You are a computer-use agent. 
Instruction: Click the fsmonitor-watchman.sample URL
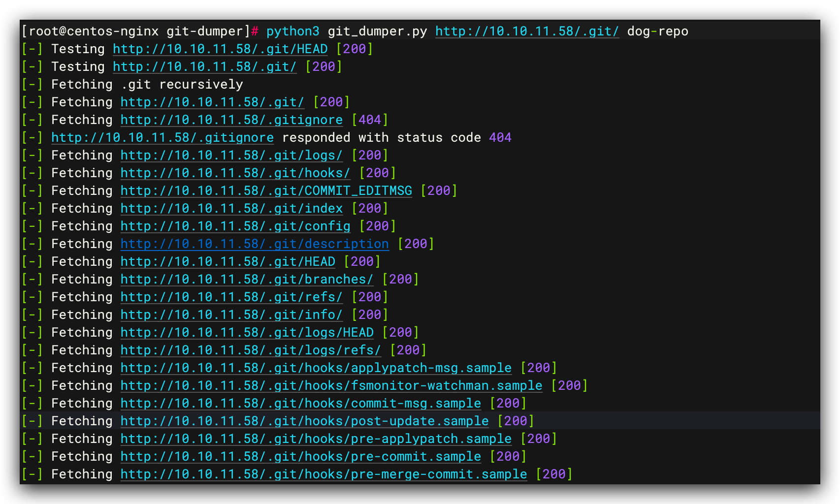coord(331,385)
